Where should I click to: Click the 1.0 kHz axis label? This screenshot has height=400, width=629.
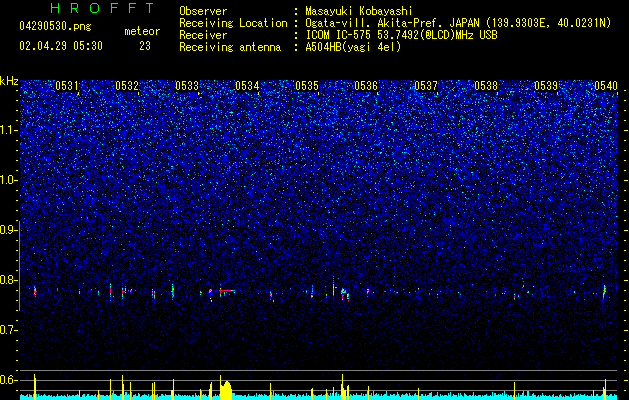(x=8, y=180)
